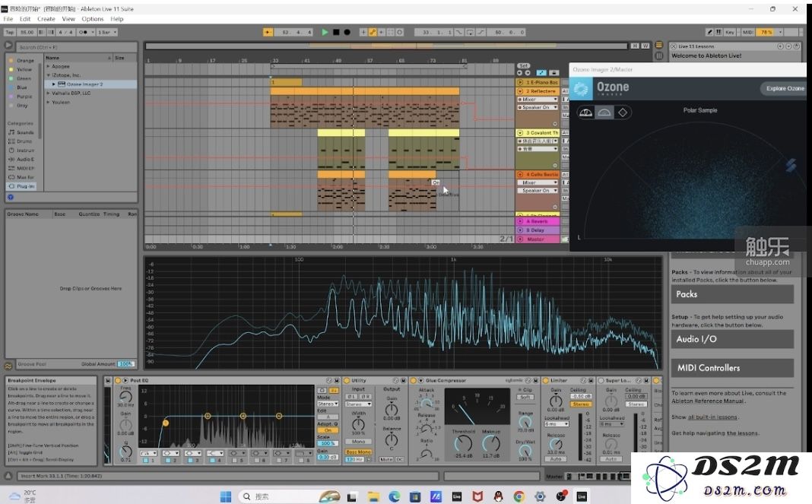Open the File menu
Screen dimensions: 812x504
click(x=8, y=19)
